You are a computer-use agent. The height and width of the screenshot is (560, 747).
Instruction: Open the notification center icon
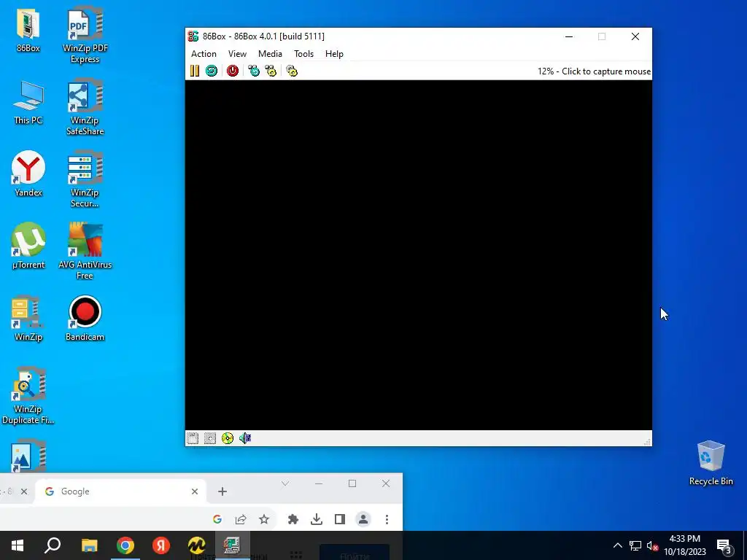coord(724,547)
